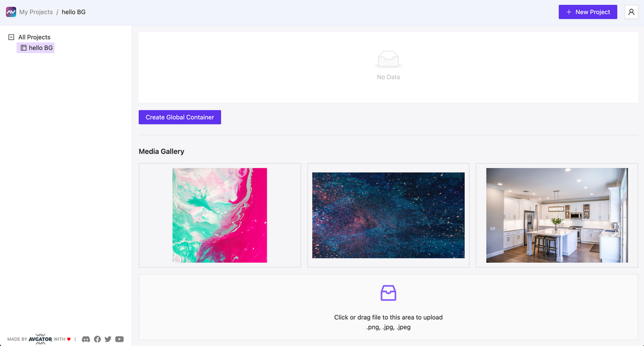Click the New Project button
Viewport: 644px width, 346px height.
pos(588,11)
